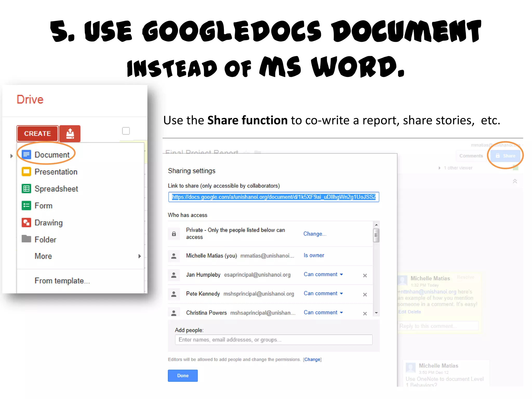
Task: Click Delete on the comment
Action: pyautogui.click(x=414, y=312)
